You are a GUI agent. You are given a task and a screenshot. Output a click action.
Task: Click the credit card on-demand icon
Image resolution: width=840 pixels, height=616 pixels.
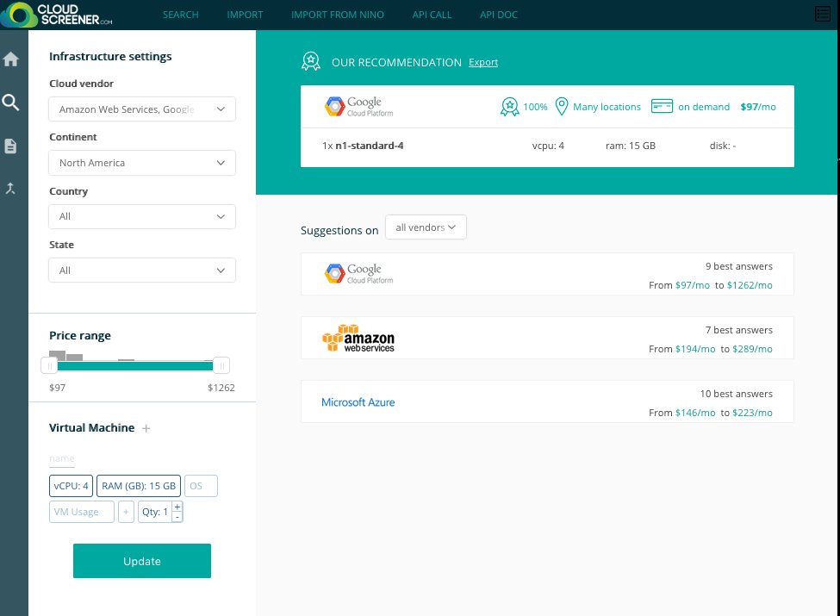coord(662,106)
